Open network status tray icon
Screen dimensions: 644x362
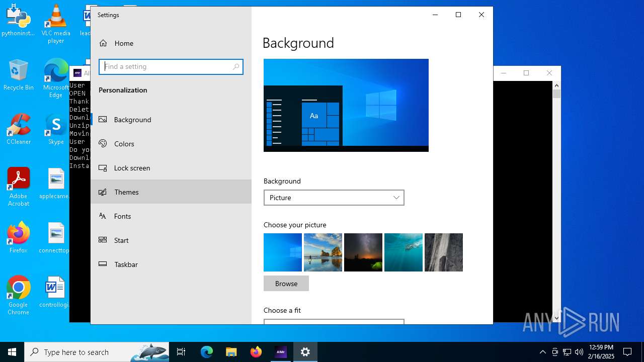(x=567, y=352)
